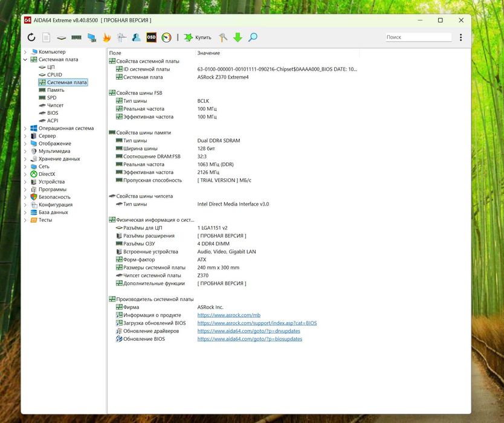Open the Report page icon
Viewport: 504px width, 423px height.
47,37
